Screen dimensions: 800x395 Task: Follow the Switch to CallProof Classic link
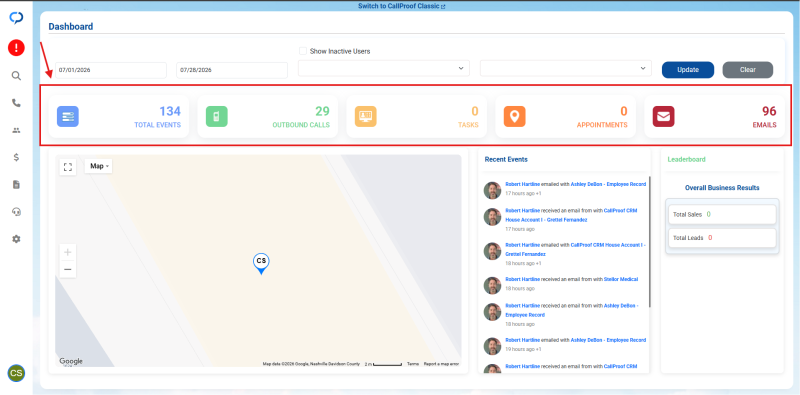point(402,6)
